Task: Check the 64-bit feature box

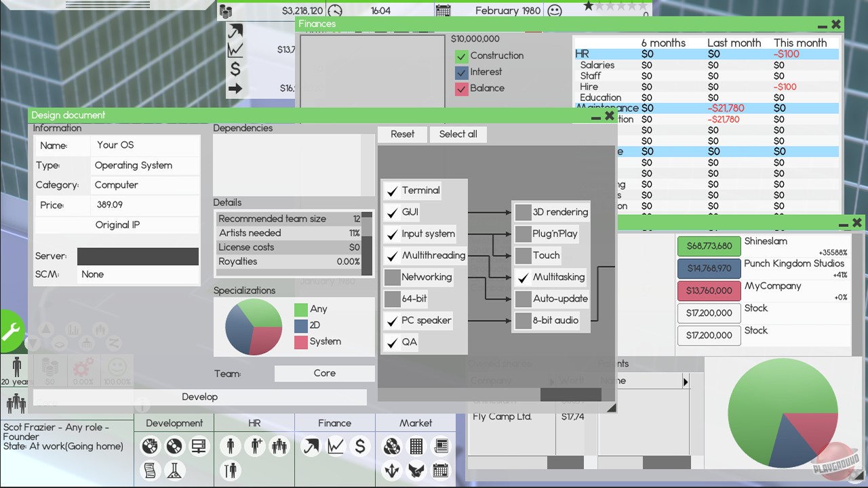Action: (x=392, y=299)
